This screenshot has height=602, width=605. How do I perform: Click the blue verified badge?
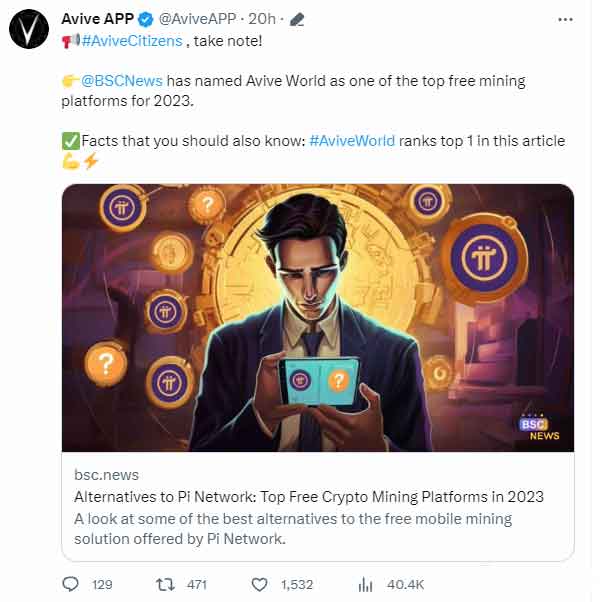146,19
